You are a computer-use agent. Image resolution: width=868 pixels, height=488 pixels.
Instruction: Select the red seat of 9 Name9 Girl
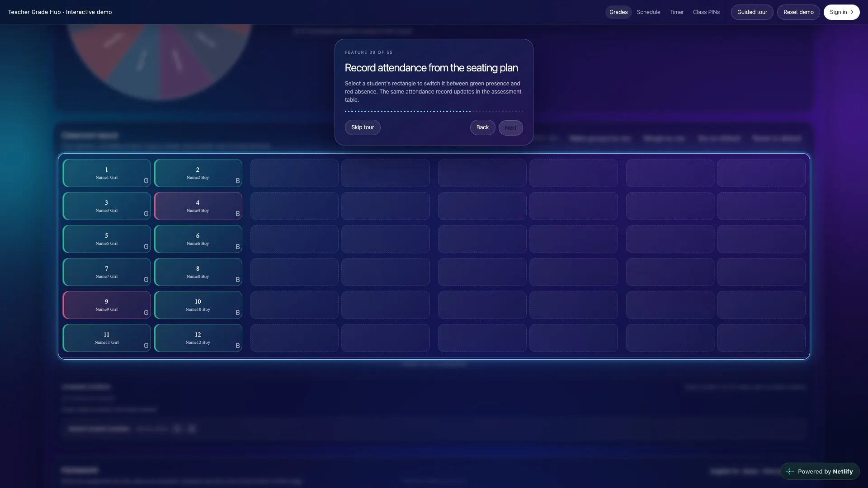[x=107, y=305]
